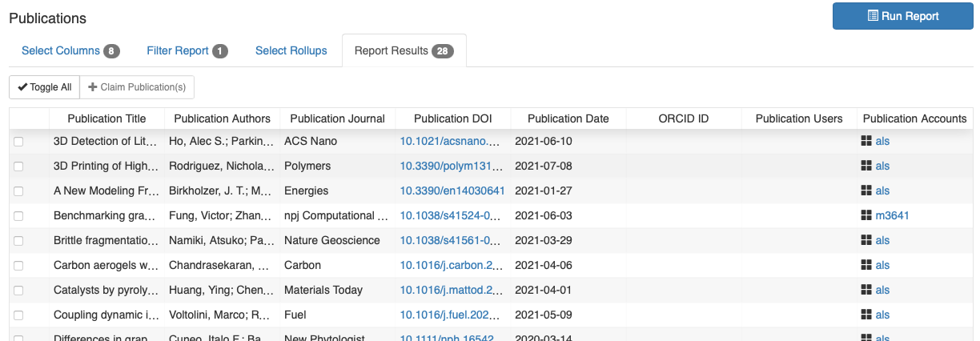Click the Publication Journal column header

(338, 118)
